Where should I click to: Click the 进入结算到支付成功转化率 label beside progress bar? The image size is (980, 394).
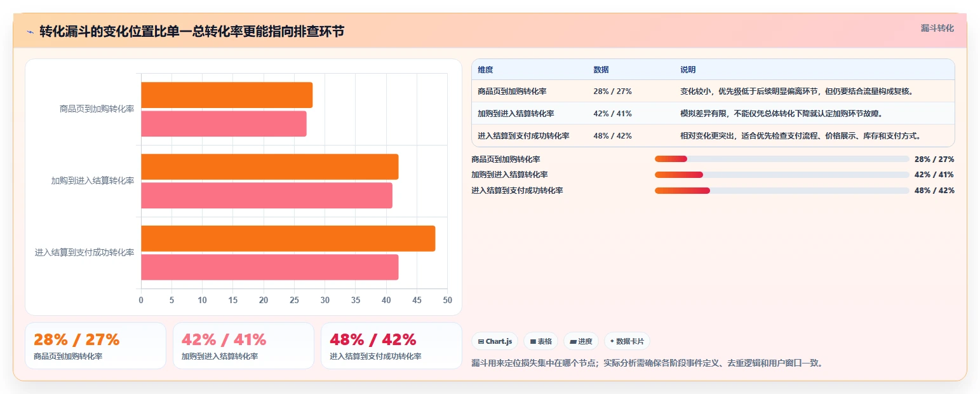click(517, 191)
